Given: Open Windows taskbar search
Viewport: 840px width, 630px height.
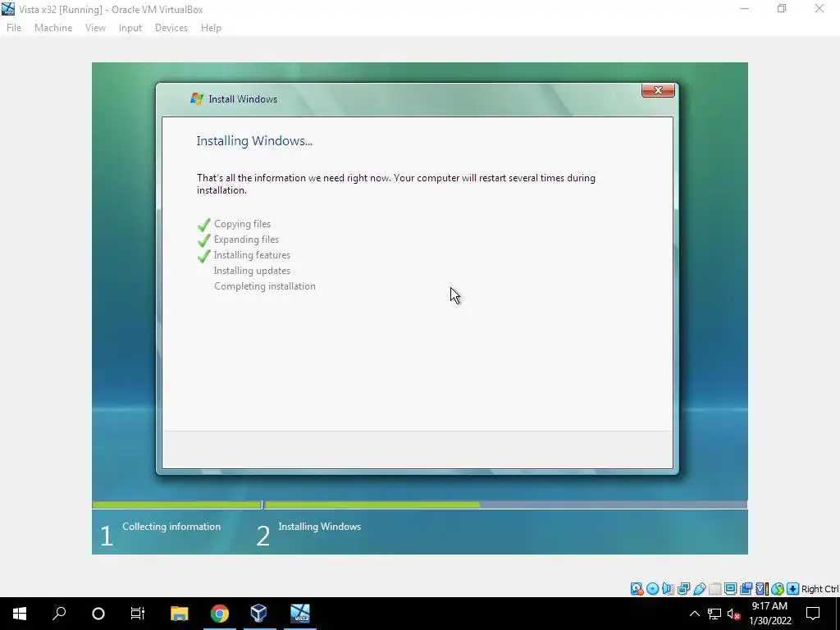Looking at the screenshot, I should click(x=59, y=614).
